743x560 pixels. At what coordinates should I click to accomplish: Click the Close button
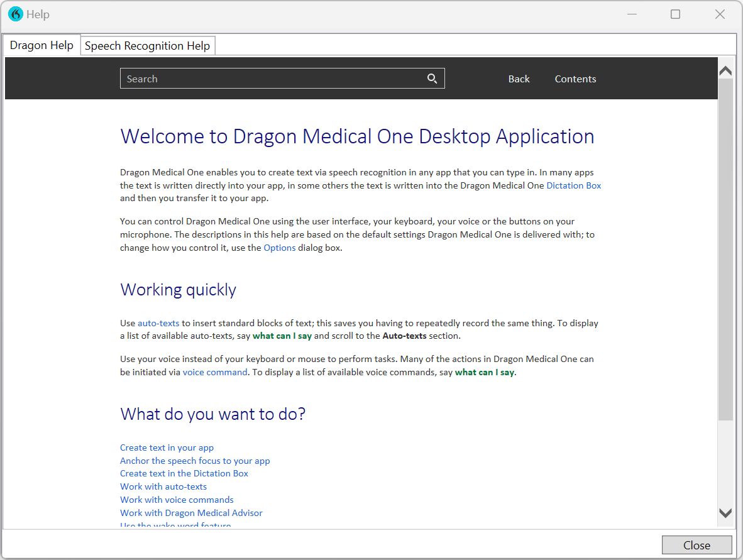point(696,544)
